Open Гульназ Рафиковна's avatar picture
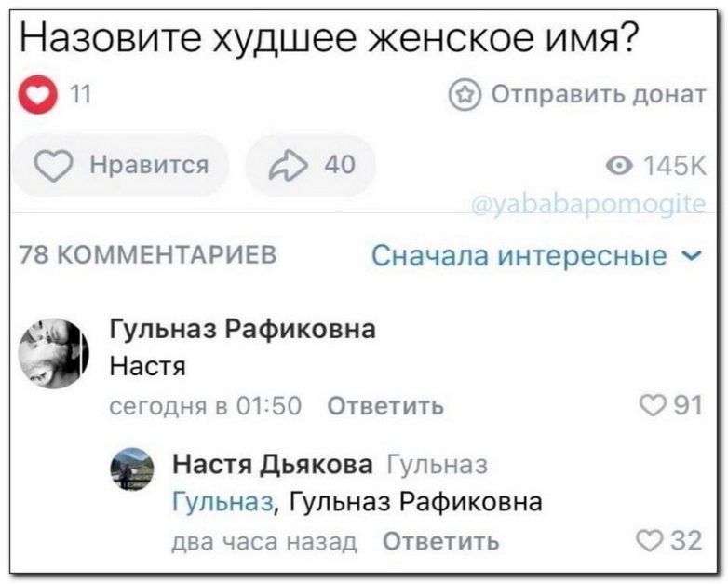The height and width of the screenshot is (584, 728). 53,353
